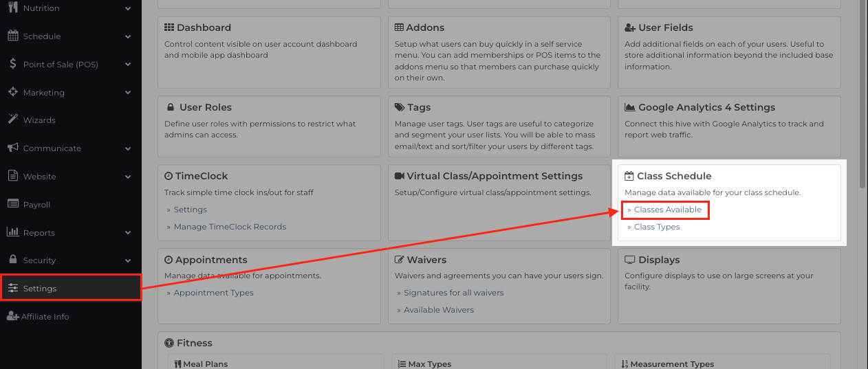
Task: Click the Appointments clock icon
Action: pos(169,260)
